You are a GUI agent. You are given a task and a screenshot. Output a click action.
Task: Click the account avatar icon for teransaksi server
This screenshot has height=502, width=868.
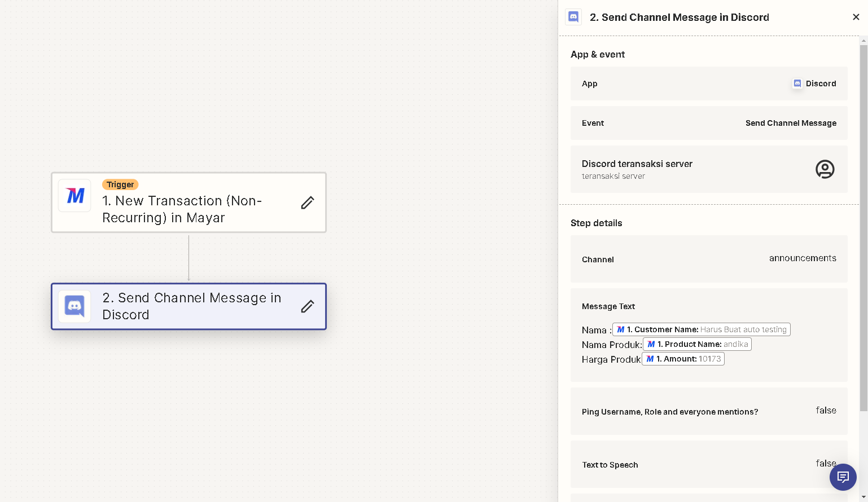click(x=825, y=169)
